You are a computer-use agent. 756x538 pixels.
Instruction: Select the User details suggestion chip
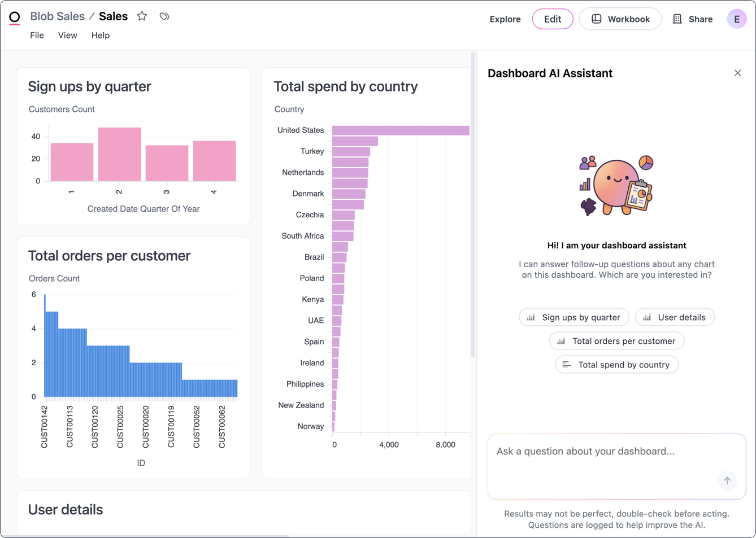click(675, 317)
